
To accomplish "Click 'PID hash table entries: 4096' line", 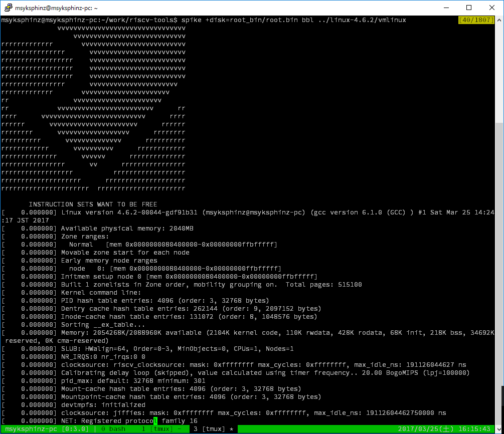I will [x=135, y=301].
